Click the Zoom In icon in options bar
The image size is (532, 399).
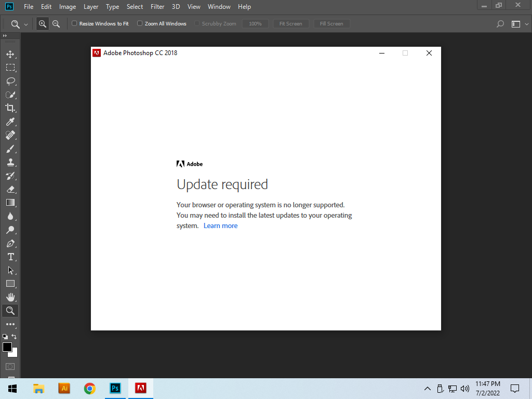[x=42, y=23]
